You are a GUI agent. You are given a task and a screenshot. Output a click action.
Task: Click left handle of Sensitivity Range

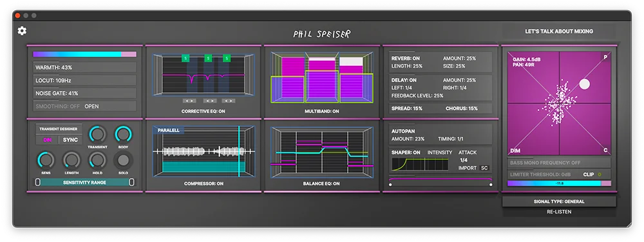(x=37, y=183)
